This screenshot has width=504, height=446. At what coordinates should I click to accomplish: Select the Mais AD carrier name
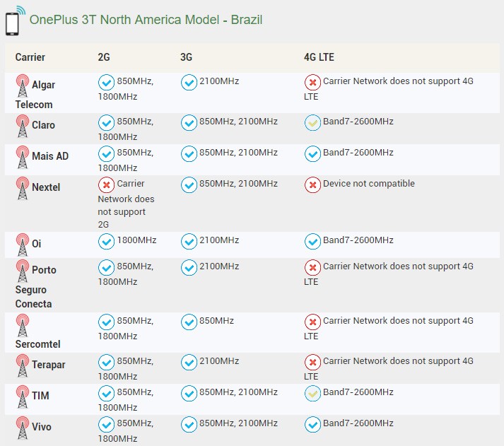click(50, 156)
